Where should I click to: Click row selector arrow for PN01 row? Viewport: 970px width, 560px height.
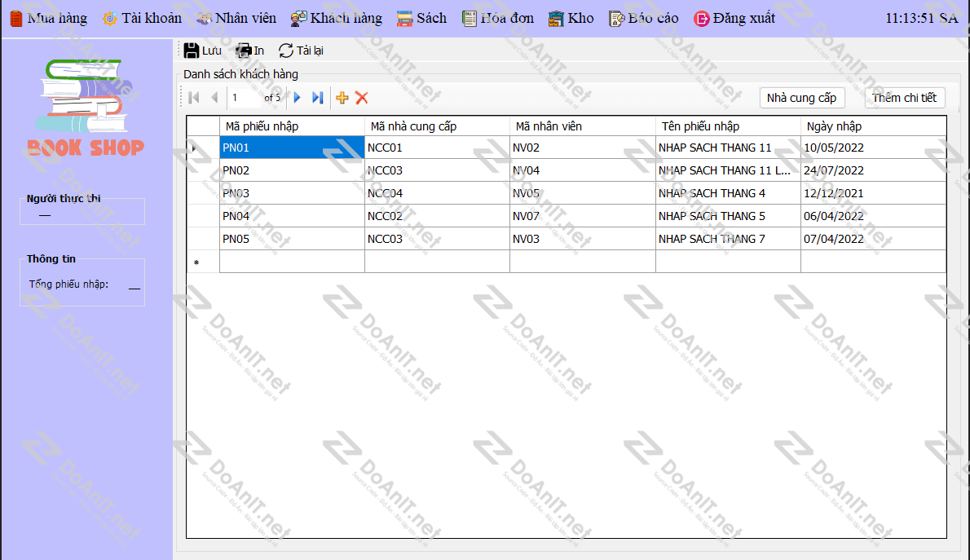203,148
